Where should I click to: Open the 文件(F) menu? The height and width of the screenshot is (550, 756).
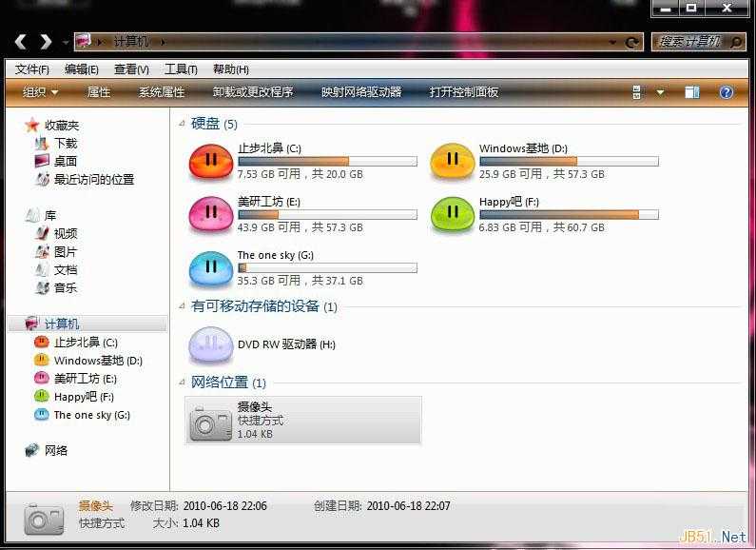coord(31,69)
